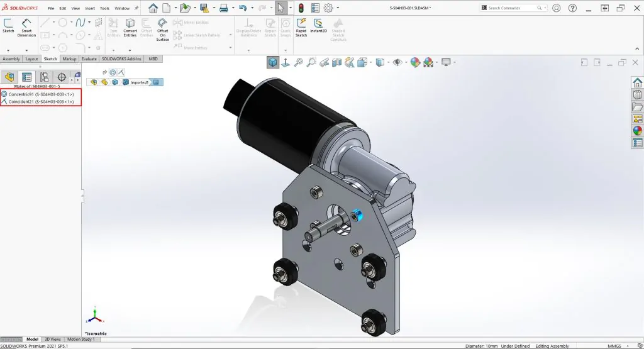Open the Edit menu
644x349 pixels.
(x=62, y=8)
